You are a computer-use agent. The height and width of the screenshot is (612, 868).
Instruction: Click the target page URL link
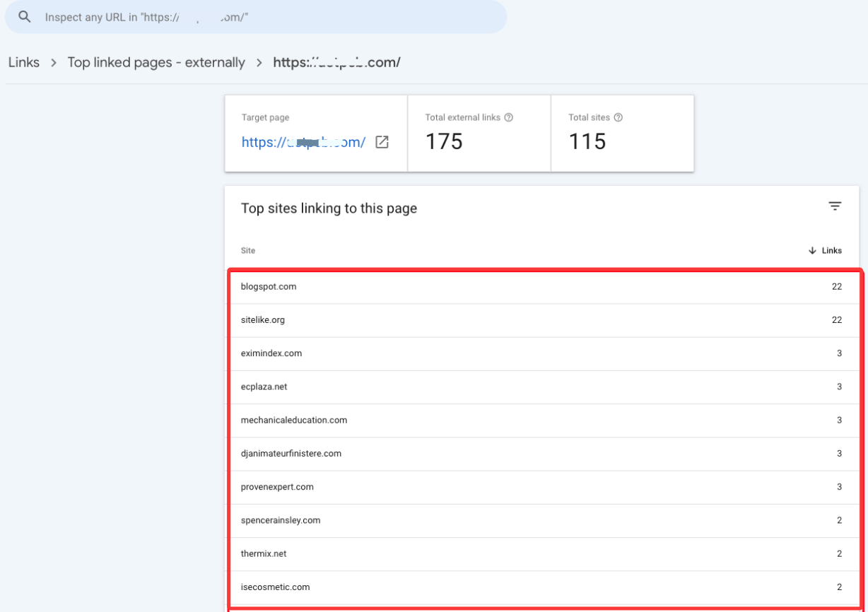(303, 142)
